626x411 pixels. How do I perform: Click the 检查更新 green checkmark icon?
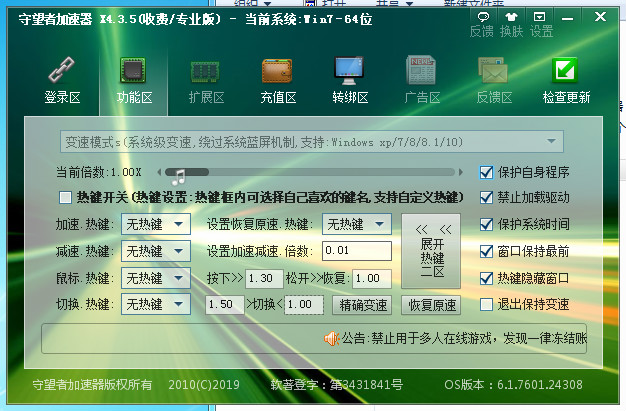tap(565, 70)
